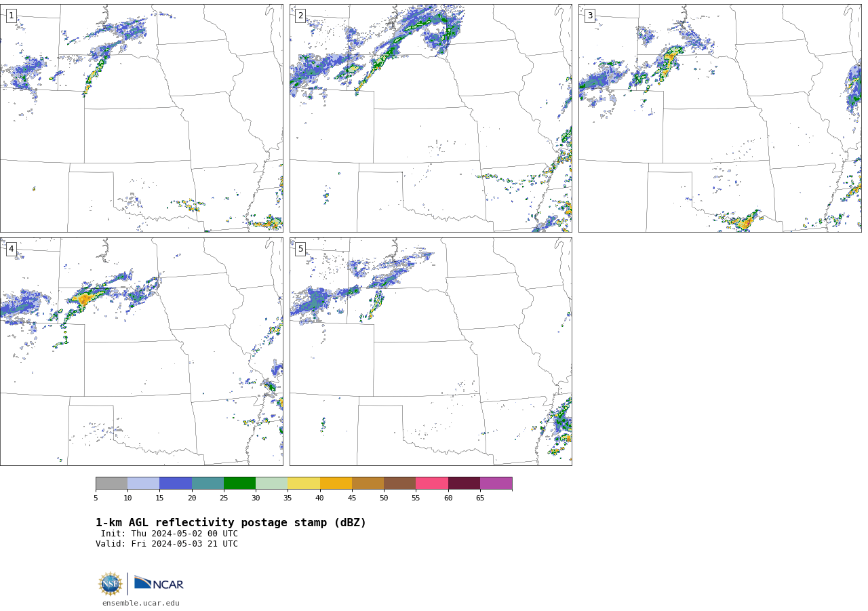Click the gray 5-10 dBZ color swatch
This screenshot has height=611, width=868.
coord(111,483)
